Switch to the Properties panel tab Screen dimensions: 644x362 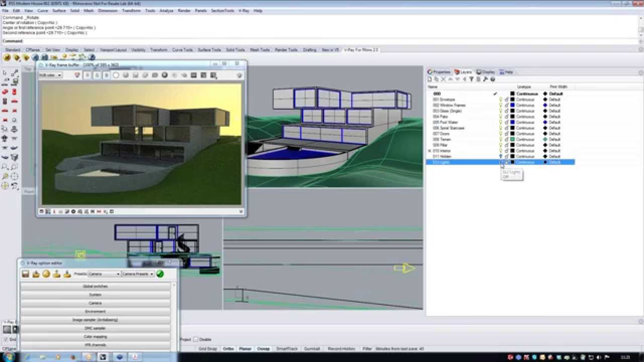[439, 72]
